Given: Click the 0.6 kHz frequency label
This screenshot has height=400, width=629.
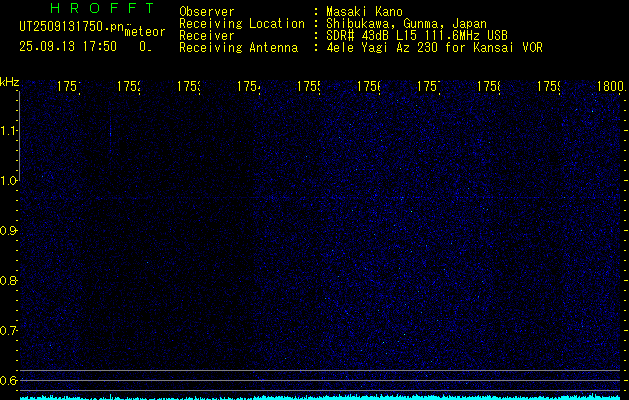Looking at the screenshot, I should [9, 380].
